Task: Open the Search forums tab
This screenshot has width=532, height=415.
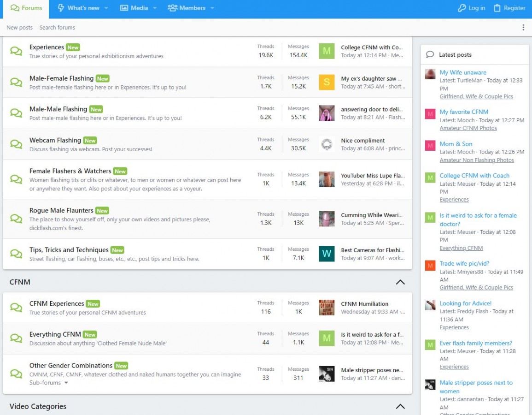Action: pyautogui.click(x=57, y=28)
